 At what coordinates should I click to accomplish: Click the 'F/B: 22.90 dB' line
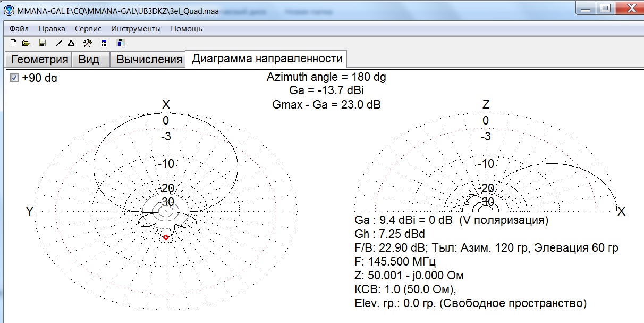click(x=486, y=248)
